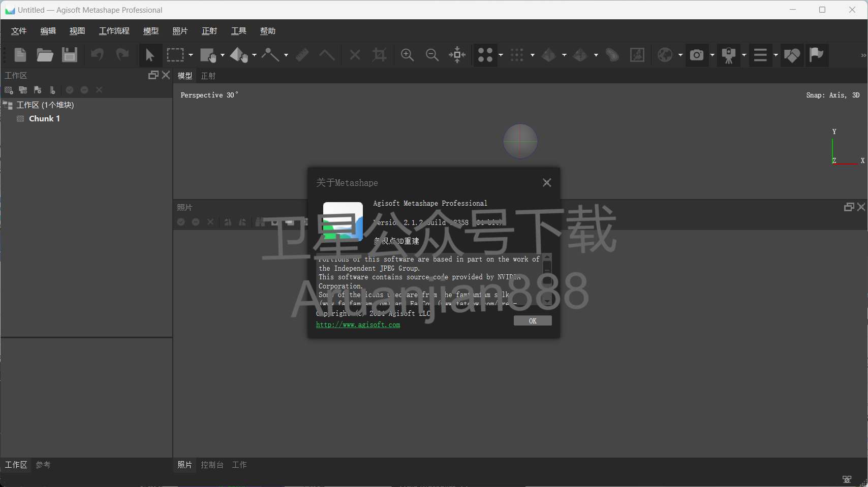Select the Chunk 1 tree item
Viewport: 868px width, 487px height.
(44, 118)
